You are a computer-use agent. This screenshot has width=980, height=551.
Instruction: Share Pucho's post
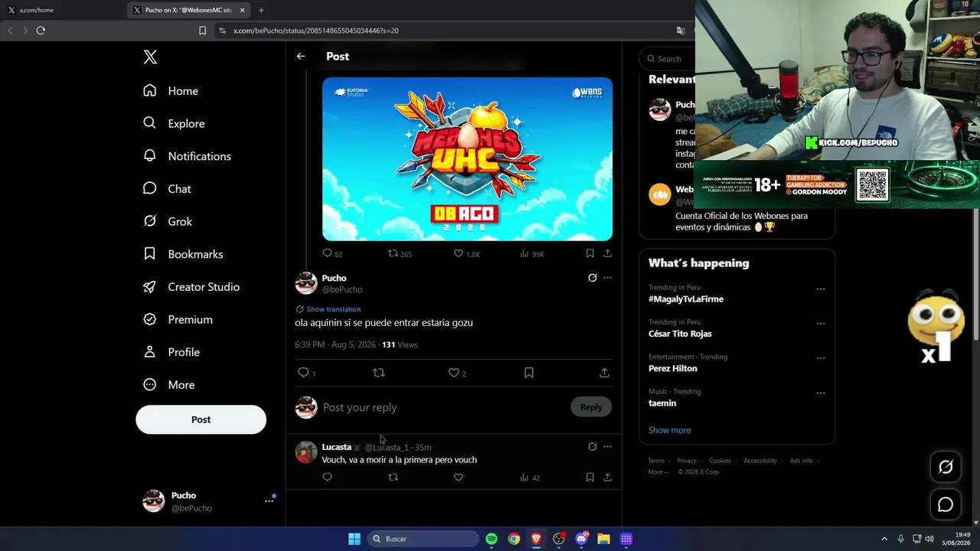click(x=604, y=373)
